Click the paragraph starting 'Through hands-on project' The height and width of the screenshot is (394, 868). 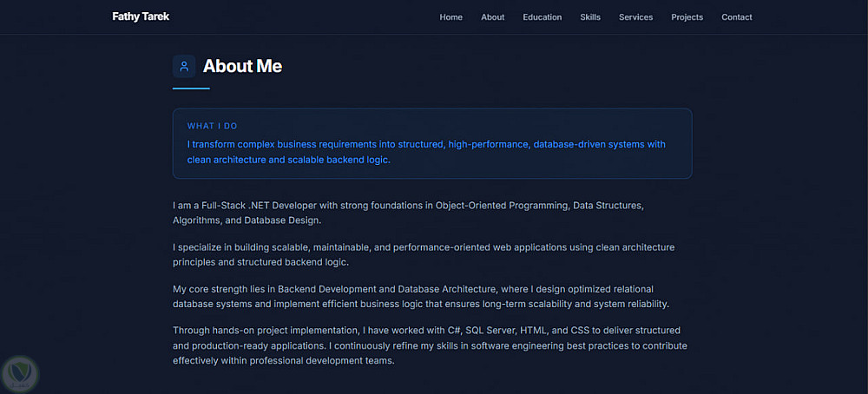tap(429, 345)
